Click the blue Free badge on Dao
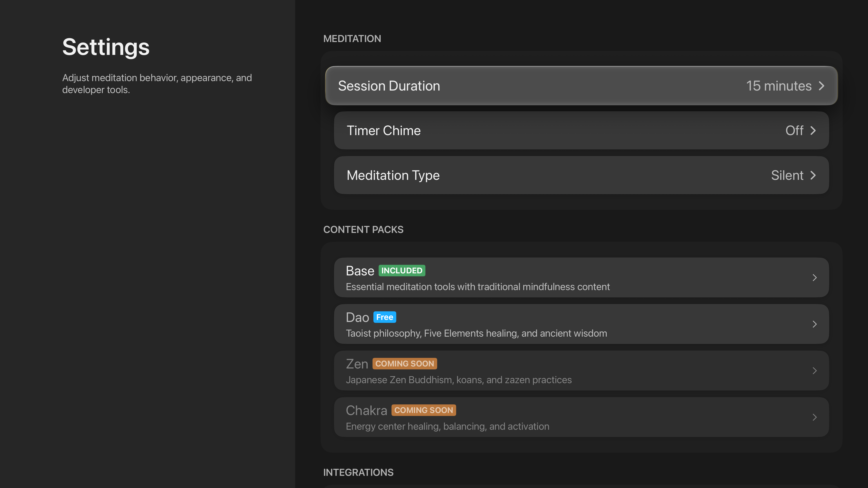 (x=384, y=317)
